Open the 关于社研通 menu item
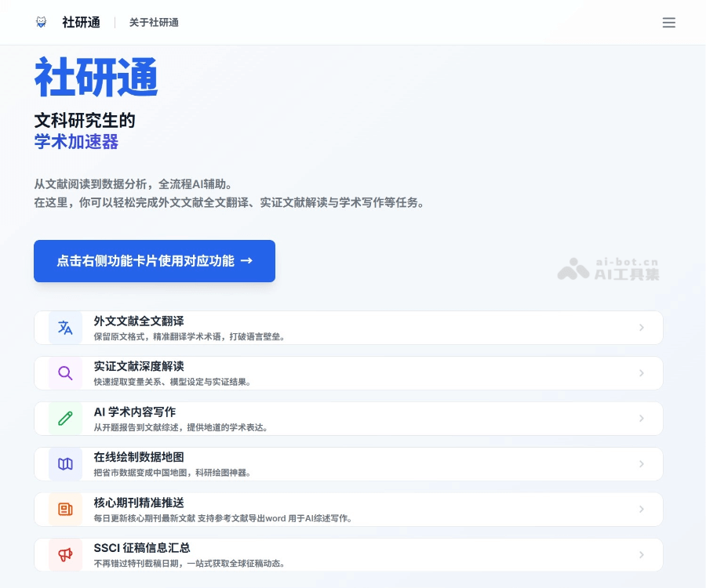The image size is (706, 588). click(x=154, y=22)
